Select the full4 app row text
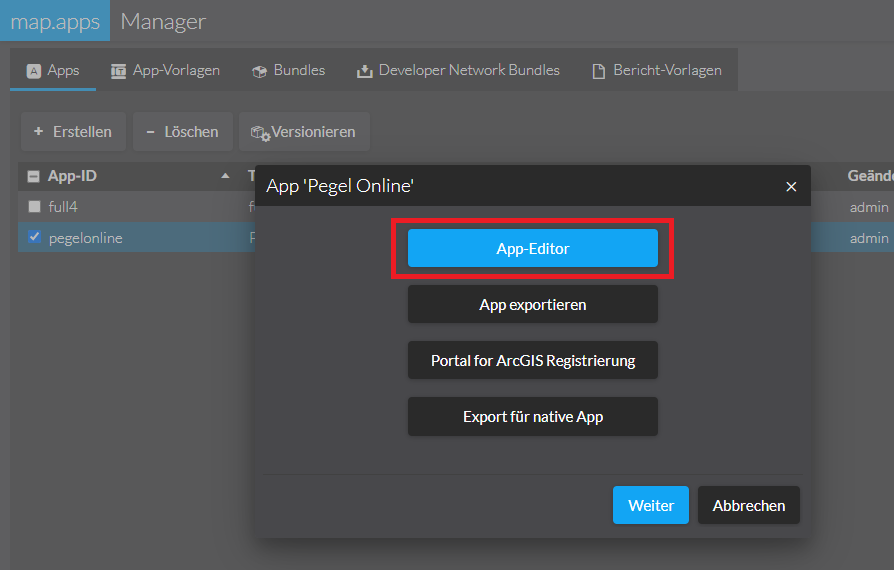 tap(63, 206)
